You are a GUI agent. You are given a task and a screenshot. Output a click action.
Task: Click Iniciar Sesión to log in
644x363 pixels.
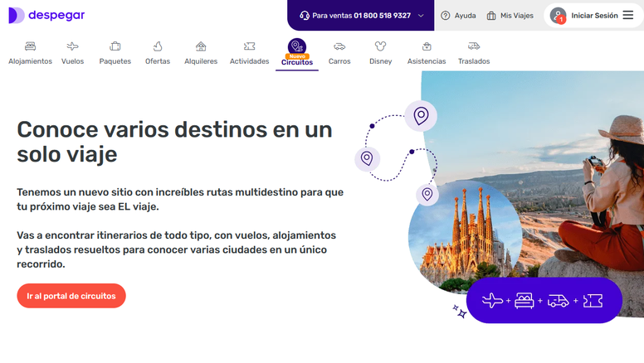click(594, 16)
